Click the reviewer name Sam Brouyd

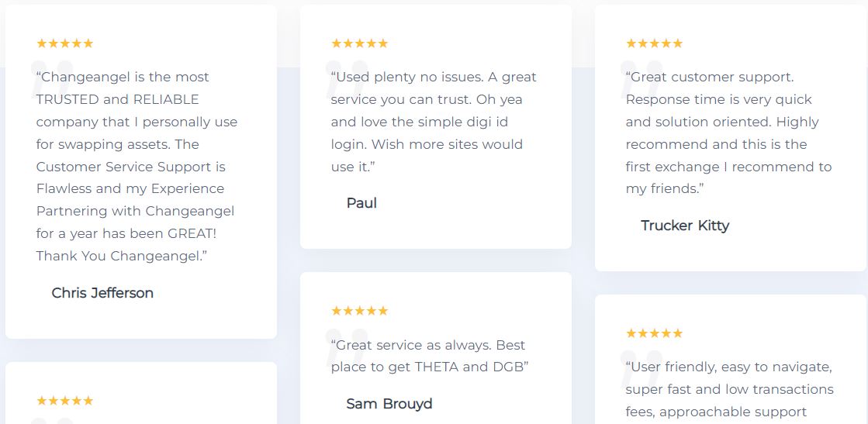[x=389, y=404]
